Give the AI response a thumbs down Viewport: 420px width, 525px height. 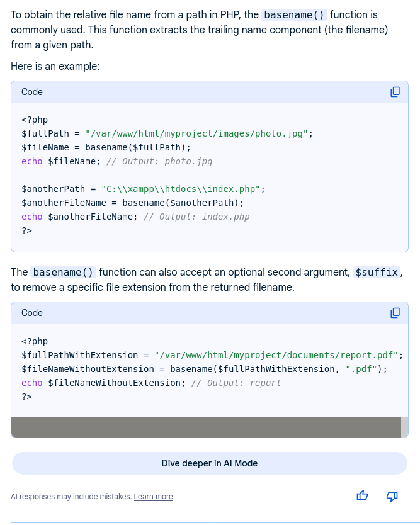tap(392, 496)
